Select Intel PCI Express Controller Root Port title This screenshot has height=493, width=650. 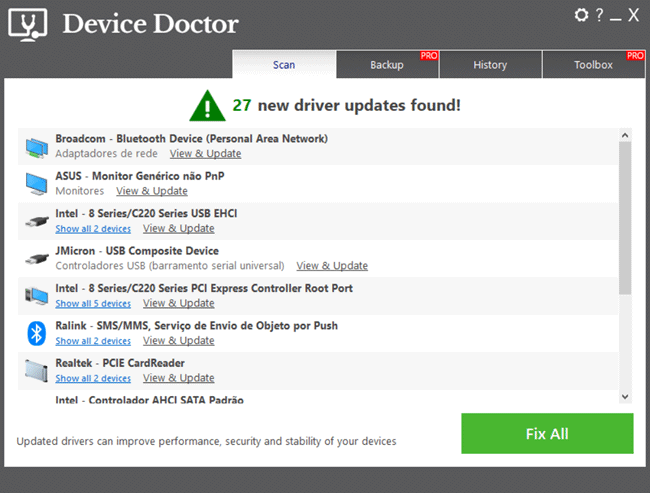(x=204, y=288)
